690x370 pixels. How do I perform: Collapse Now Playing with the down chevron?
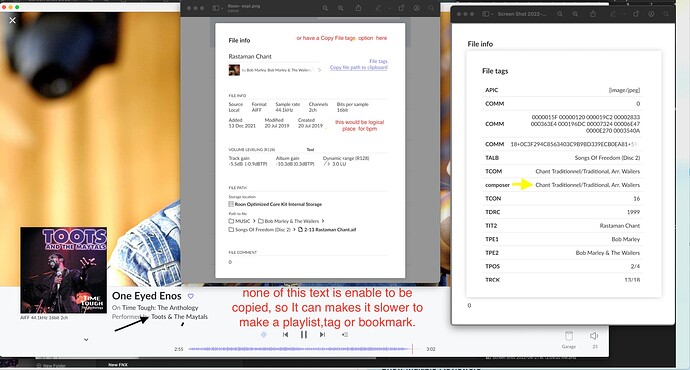86,340
